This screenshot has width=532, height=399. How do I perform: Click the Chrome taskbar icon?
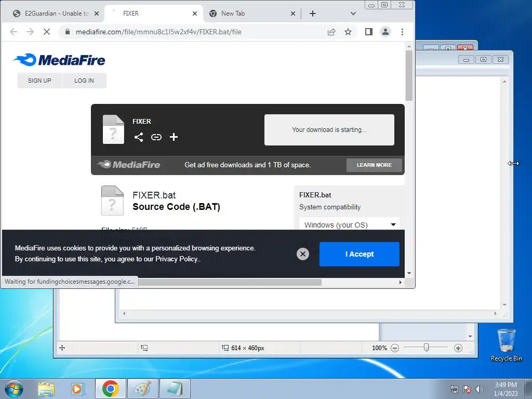[x=111, y=389]
